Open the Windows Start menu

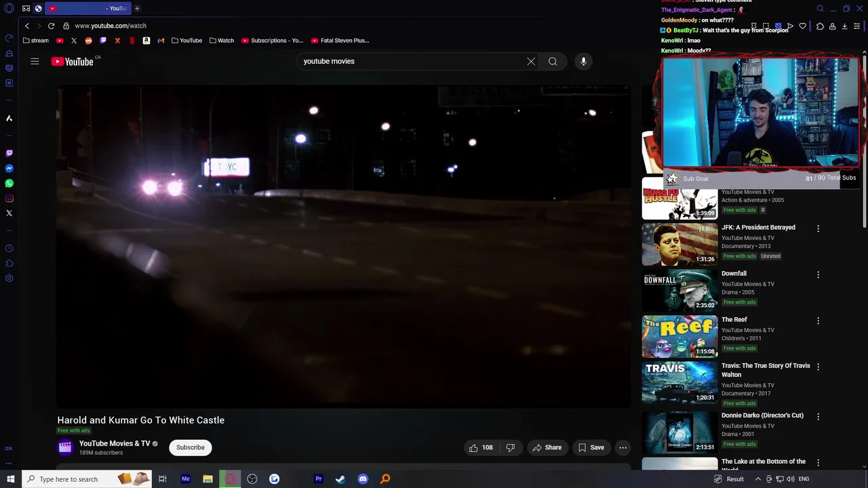pos(10,479)
